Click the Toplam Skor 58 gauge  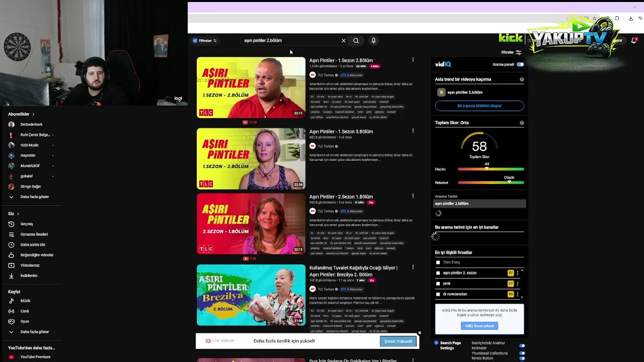[479, 146]
